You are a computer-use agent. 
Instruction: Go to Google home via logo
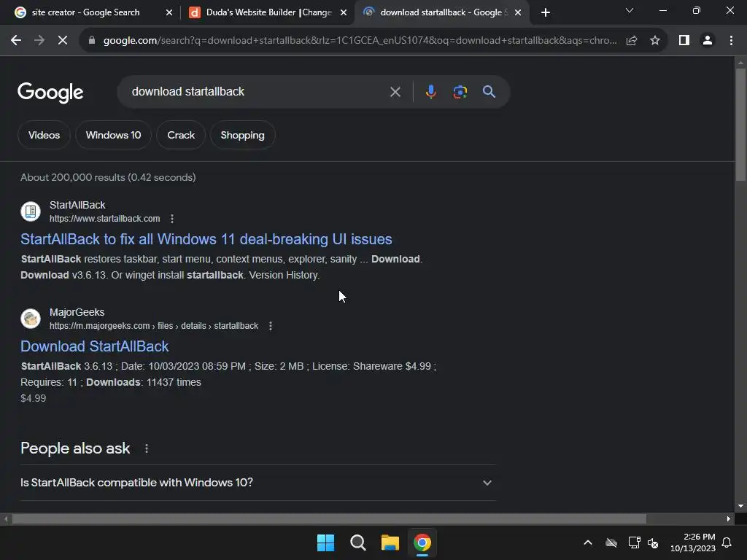coord(50,93)
